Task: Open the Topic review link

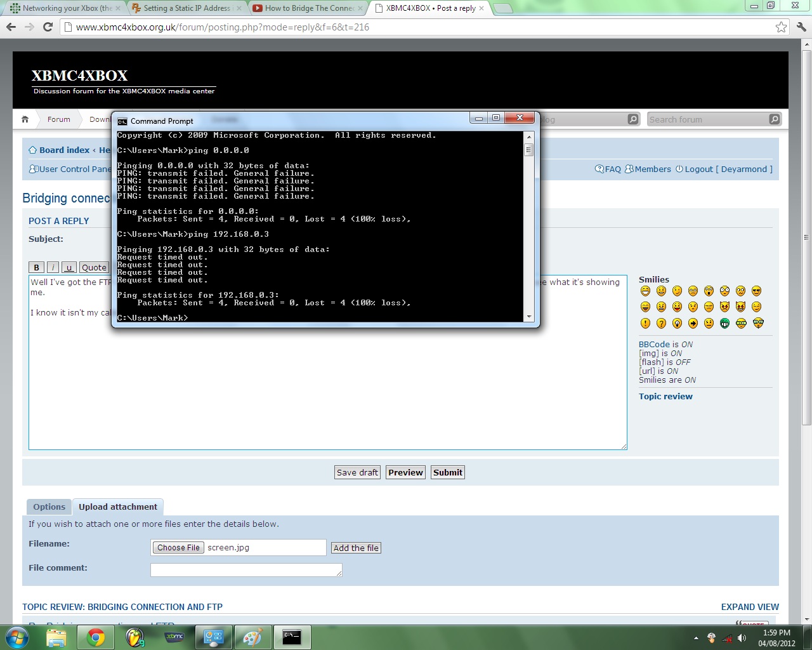Action: 665,397
